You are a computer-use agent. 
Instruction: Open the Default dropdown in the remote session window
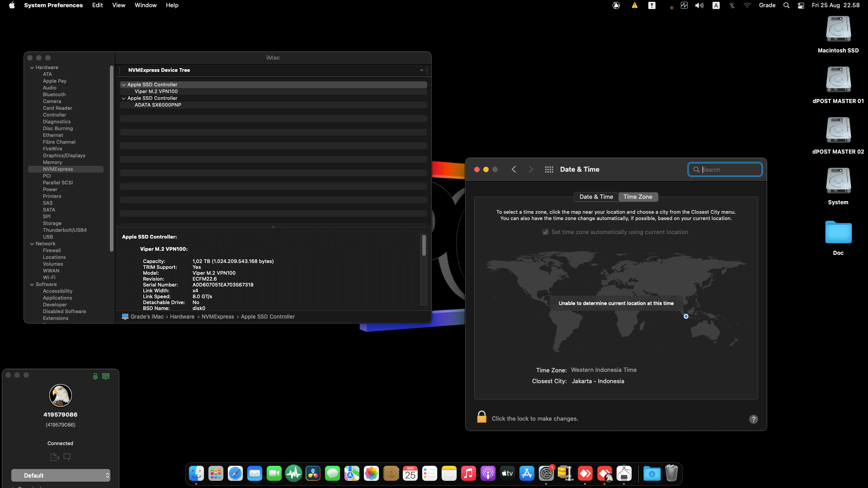(61, 475)
